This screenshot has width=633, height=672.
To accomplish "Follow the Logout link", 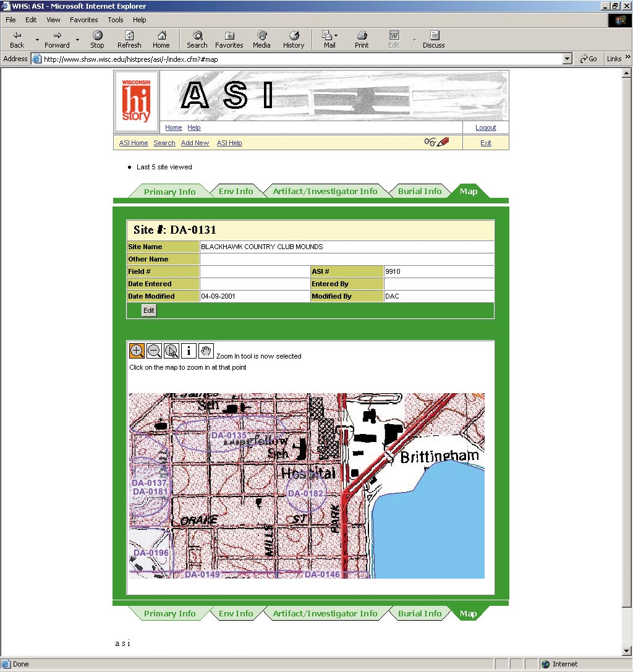I will click(485, 127).
